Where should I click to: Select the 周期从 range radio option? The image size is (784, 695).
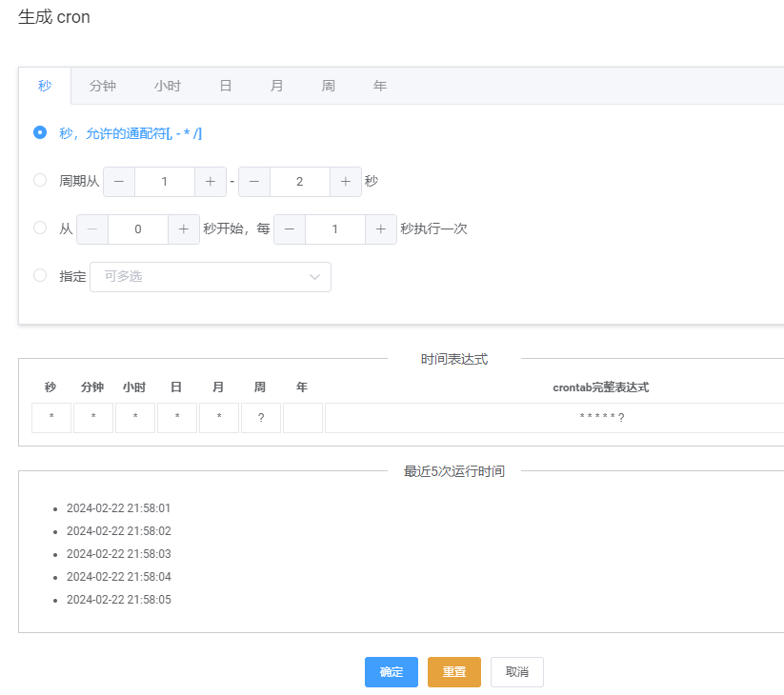(x=40, y=180)
